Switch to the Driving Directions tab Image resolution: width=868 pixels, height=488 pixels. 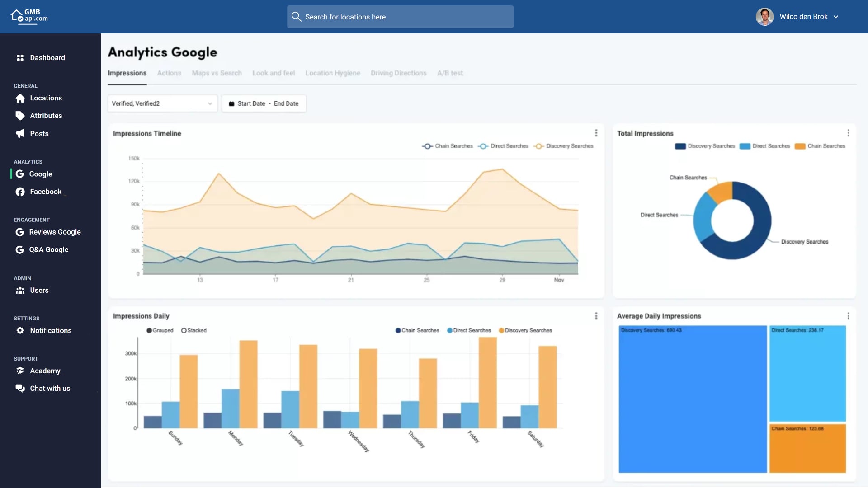pos(398,73)
